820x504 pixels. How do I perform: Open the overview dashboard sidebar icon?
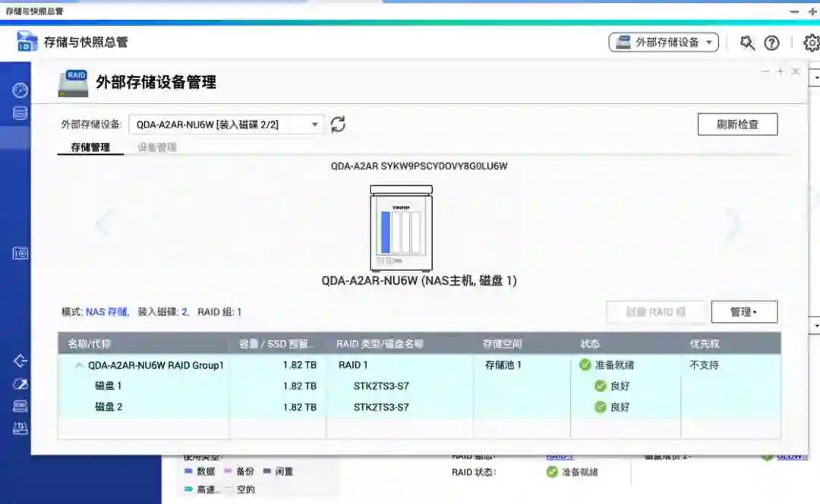click(20, 90)
